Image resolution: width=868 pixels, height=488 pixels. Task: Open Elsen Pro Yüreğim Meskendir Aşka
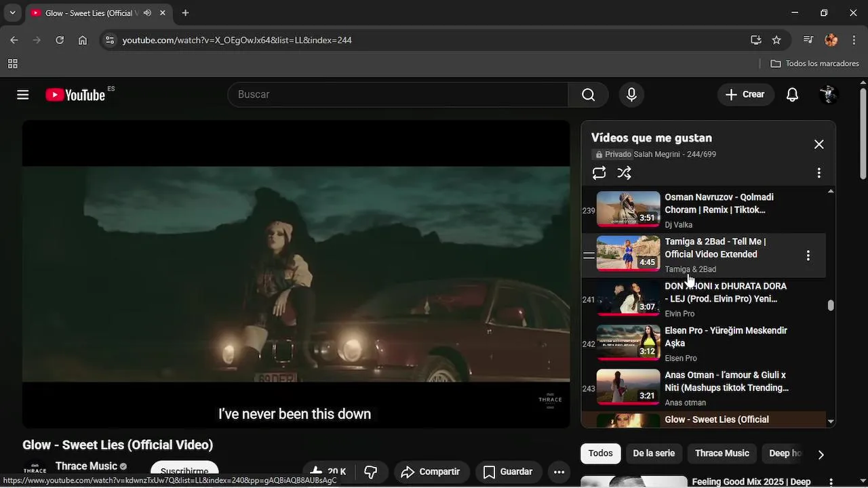click(726, 337)
